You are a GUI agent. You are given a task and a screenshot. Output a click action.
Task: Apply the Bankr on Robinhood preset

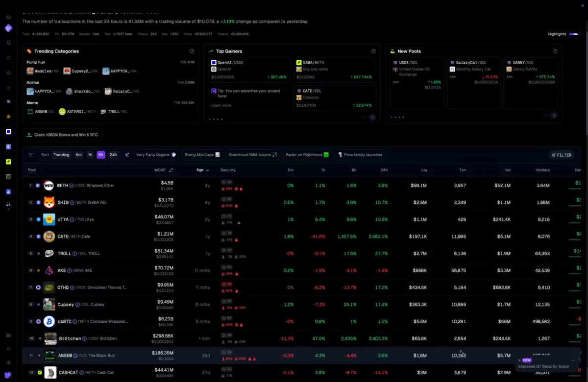pyautogui.click(x=308, y=155)
